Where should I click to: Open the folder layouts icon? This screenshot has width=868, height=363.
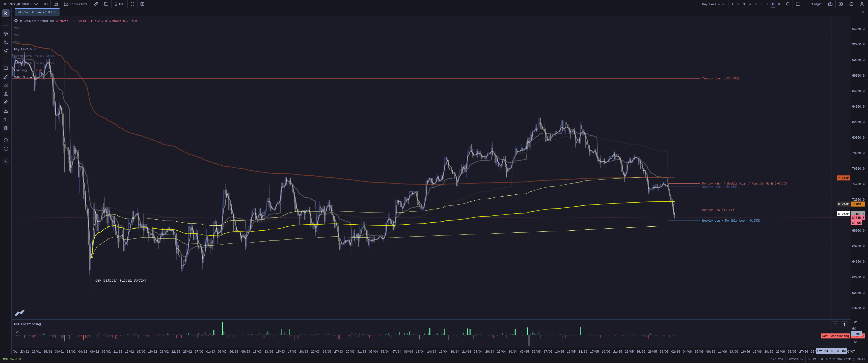tap(106, 4)
